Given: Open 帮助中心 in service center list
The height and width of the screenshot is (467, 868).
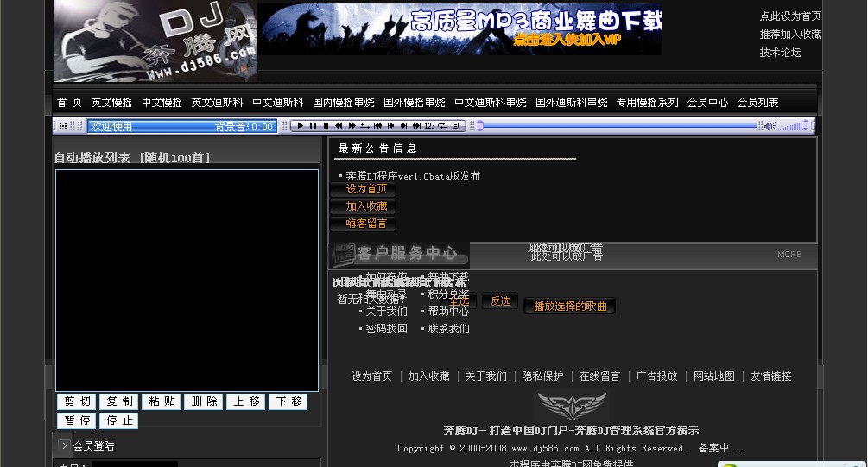Looking at the screenshot, I should (x=448, y=312).
